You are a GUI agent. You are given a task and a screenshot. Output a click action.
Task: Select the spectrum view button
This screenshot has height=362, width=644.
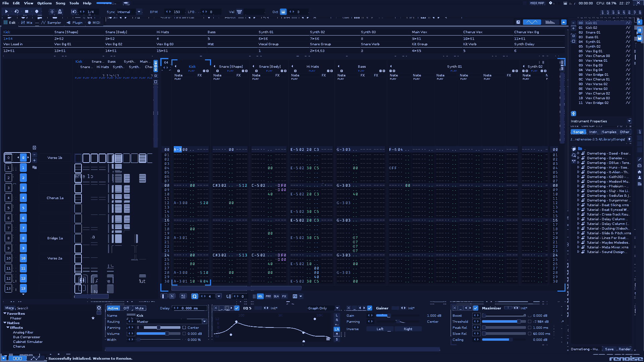[x=550, y=22]
